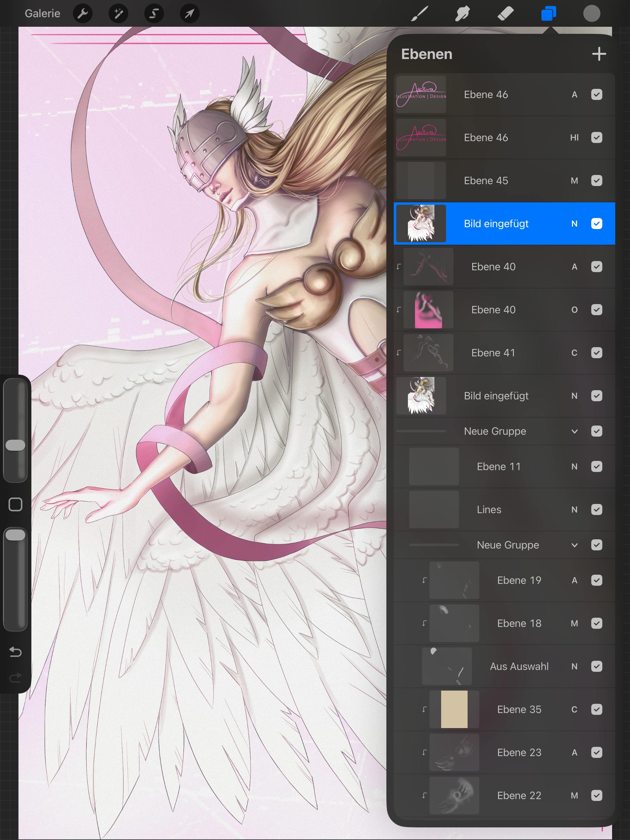Open the Actions wrench menu

pyautogui.click(x=83, y=14)
